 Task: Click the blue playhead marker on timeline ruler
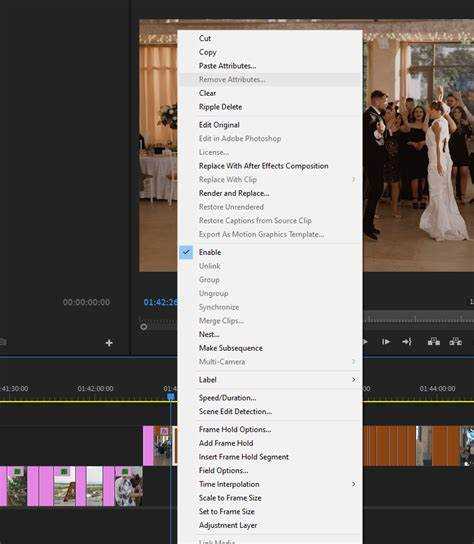(170, 396)
